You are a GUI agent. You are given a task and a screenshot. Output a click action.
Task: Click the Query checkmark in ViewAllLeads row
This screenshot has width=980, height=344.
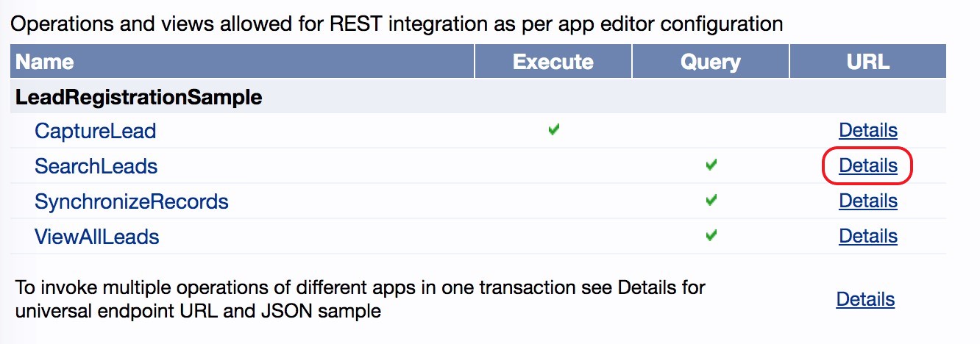click(711, 235)
